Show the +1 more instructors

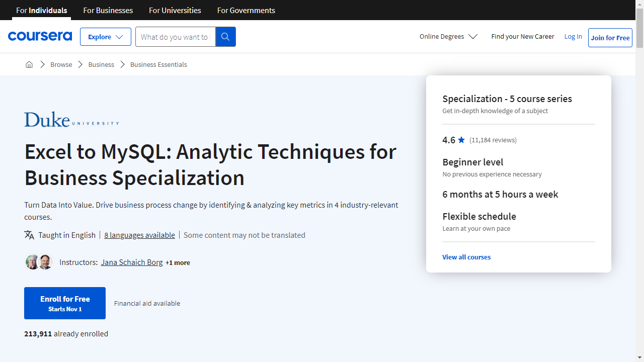pyautogui.click(x=178, y=262)
